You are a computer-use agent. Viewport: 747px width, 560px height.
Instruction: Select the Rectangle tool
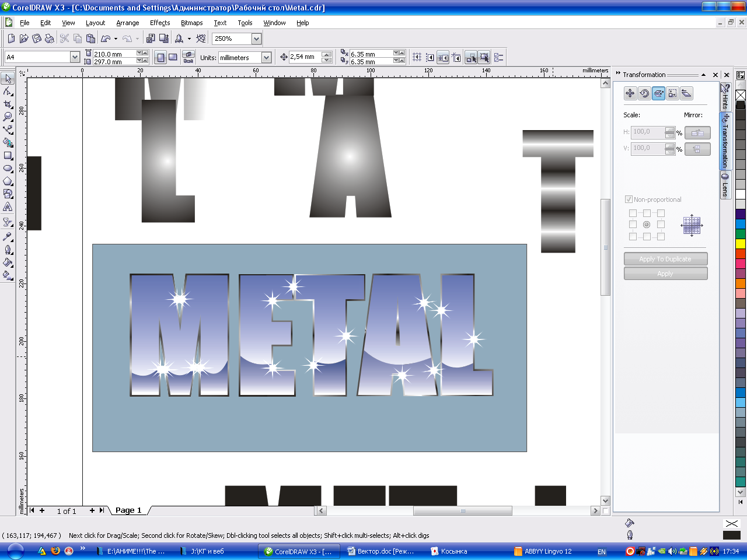(x=8, y=156)
